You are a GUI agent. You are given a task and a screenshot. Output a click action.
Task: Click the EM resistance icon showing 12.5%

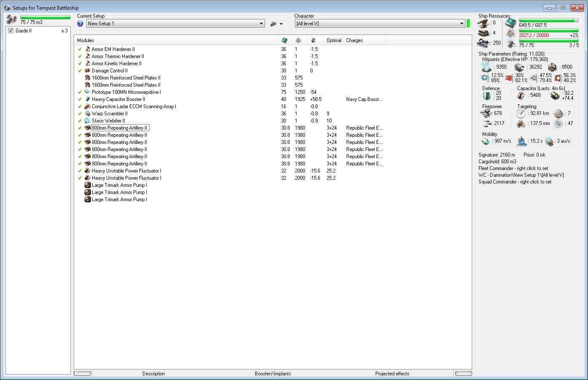click(x=485, y=78)
